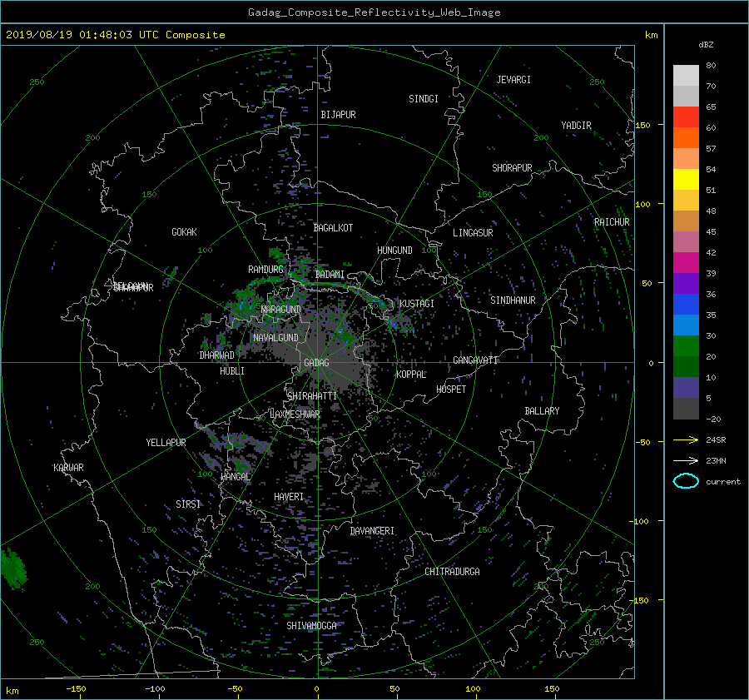Viewport: 749px width, 700px height.
Task: Pick the purple swatch in the dBZ scale
Action: click(x=686, y=283)
